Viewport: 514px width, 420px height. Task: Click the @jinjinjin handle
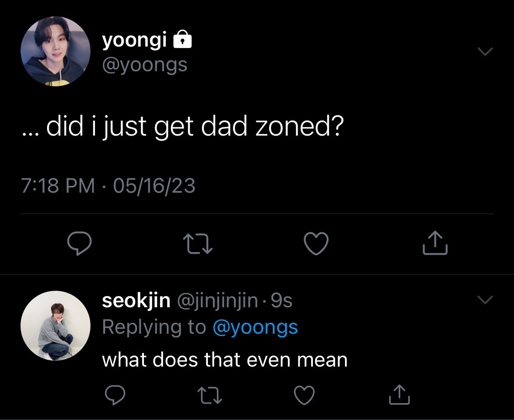[x=217, y=301]
